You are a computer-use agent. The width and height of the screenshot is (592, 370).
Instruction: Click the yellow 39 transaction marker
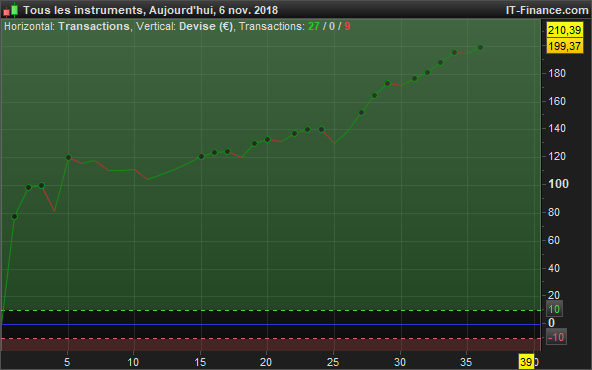point(526,362)
